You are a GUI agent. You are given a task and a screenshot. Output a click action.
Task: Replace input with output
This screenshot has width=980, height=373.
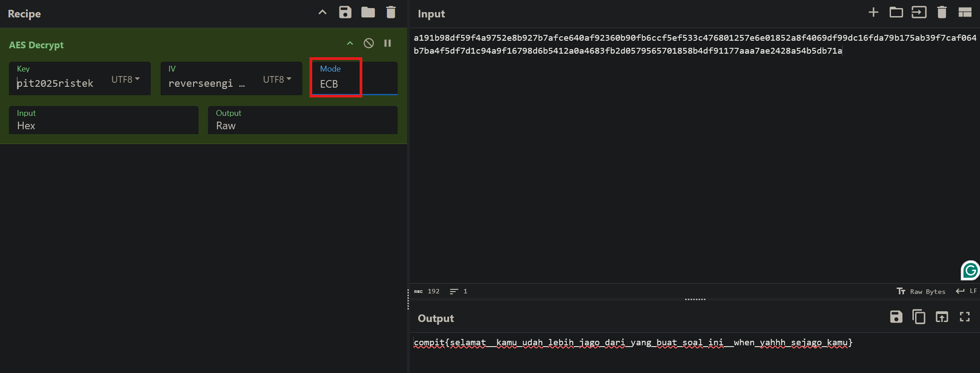pyautogui.click(x=942, y=317)
